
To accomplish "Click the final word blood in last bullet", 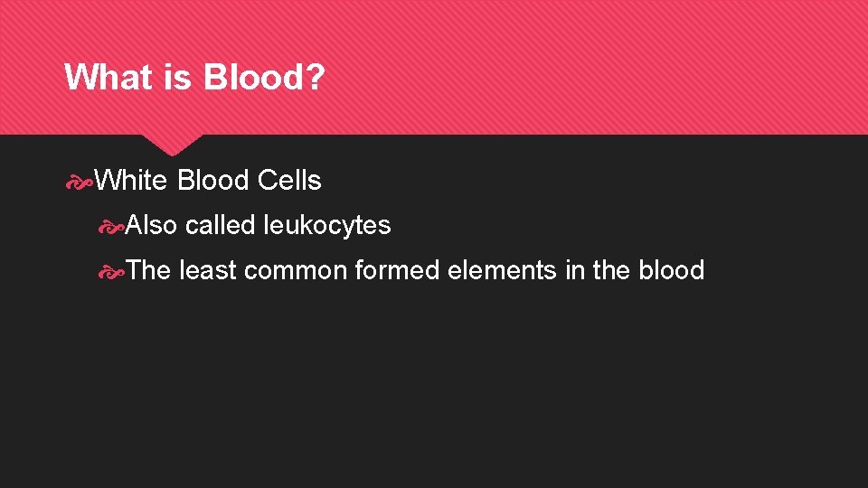I will click(x=672, y=270).
